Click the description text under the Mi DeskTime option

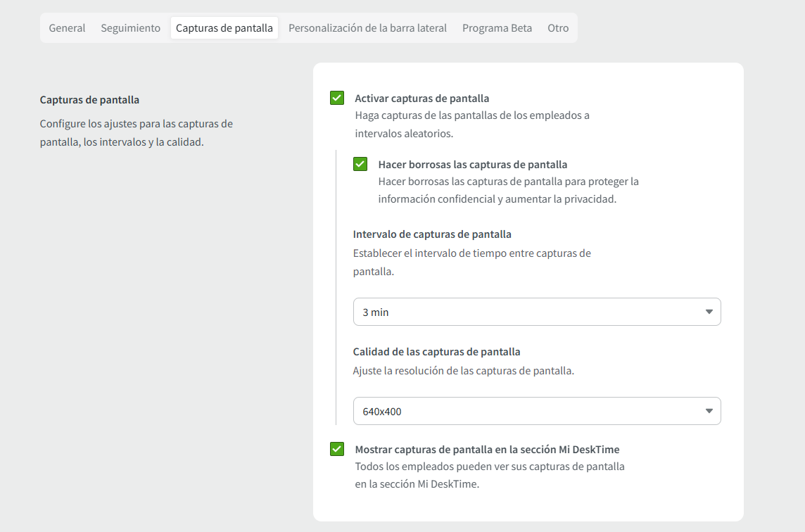tap(489, 475)
